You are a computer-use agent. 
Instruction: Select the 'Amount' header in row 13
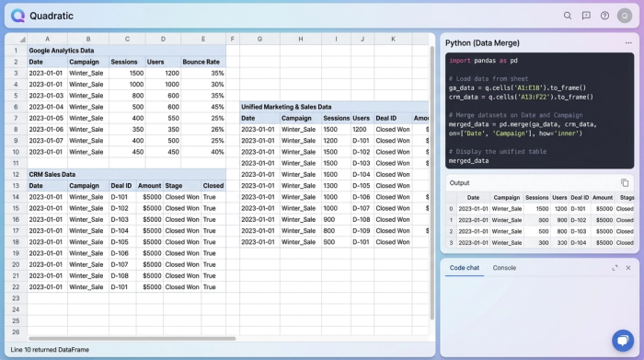tap(150, 186)
